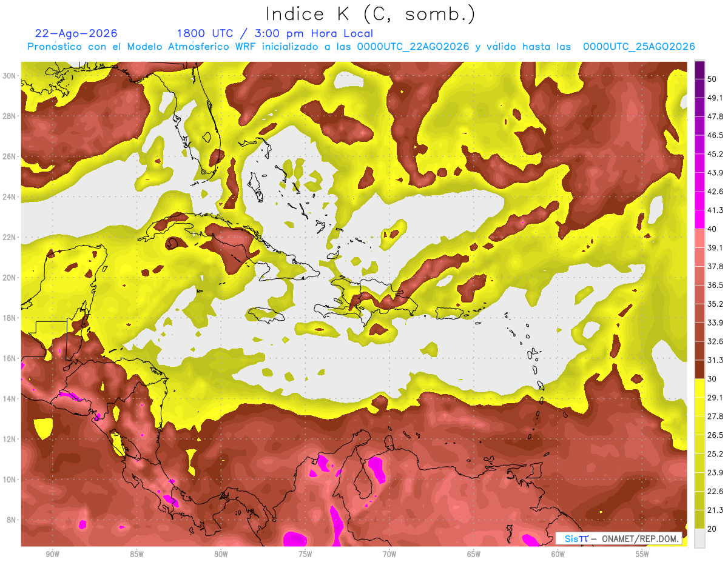
Task: Click the latitude label 8N
Action: [x=12, y=520]
